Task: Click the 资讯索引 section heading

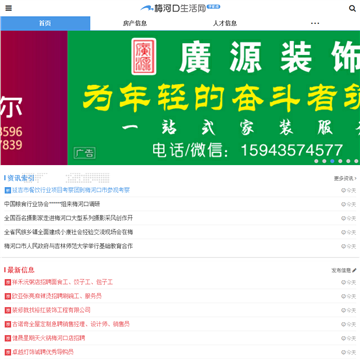Action: [21, 178]
